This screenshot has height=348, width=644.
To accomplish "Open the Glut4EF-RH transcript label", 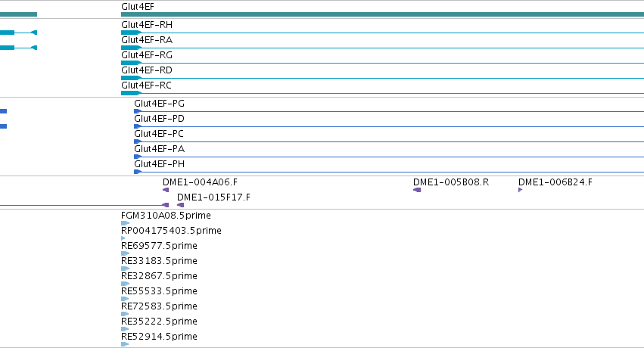I will coord(147,25).
